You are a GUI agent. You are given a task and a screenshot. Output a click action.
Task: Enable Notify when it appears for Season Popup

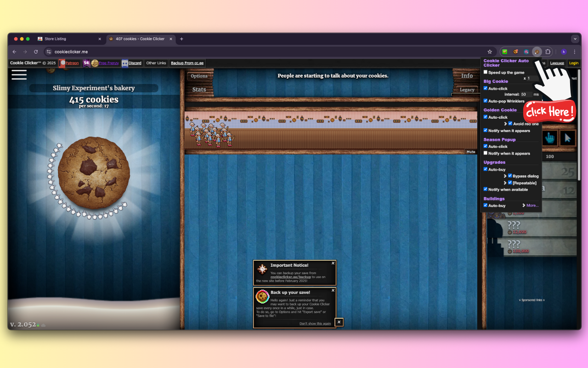[485, 153]
